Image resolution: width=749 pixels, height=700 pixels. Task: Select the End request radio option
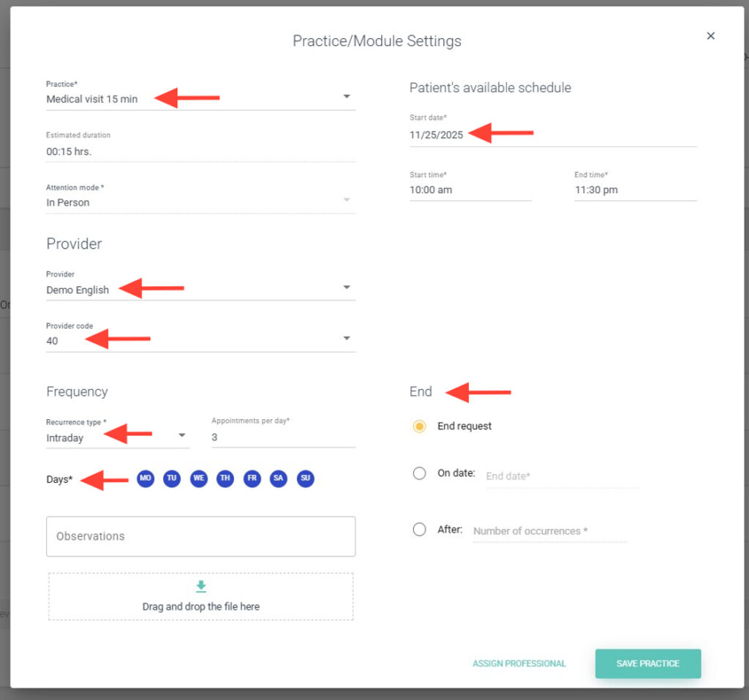click(x=419, y=426)
